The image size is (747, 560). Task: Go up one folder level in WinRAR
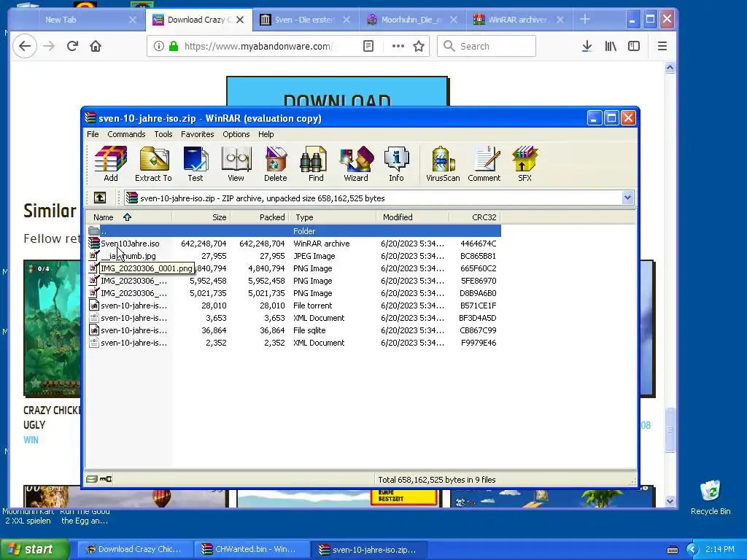pos(100,198)
